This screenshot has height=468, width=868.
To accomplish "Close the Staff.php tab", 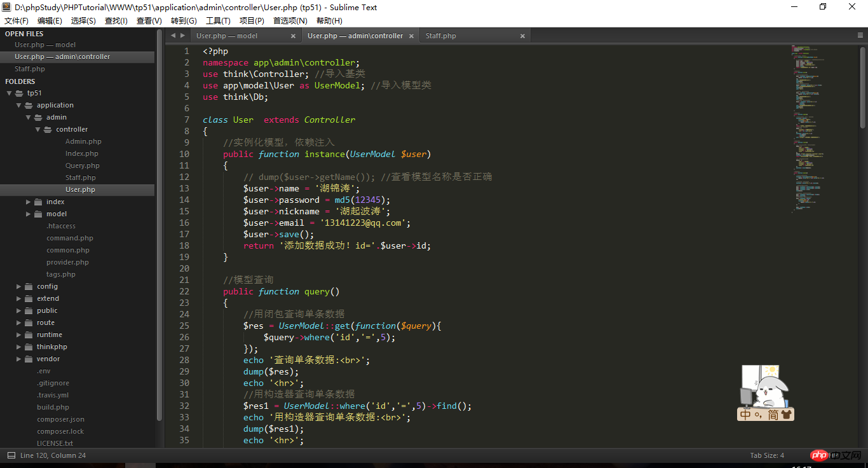I will click(522, 36).
